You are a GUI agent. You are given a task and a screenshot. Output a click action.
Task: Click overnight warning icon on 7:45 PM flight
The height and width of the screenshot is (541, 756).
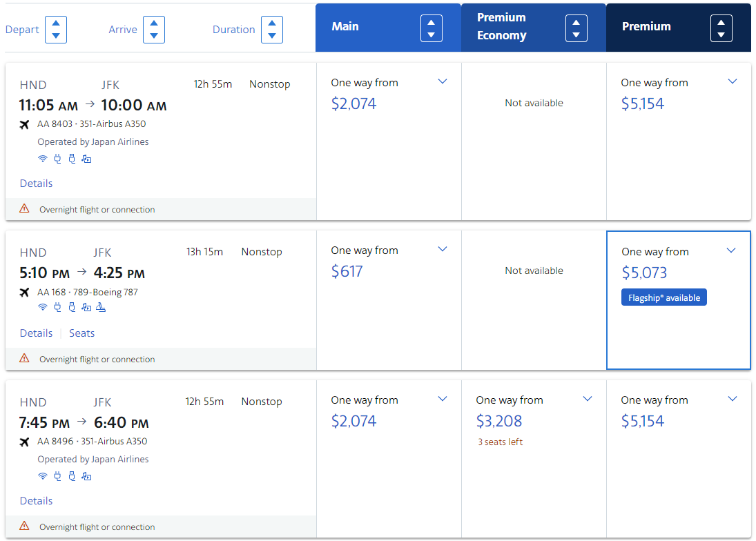pos(24,526)
